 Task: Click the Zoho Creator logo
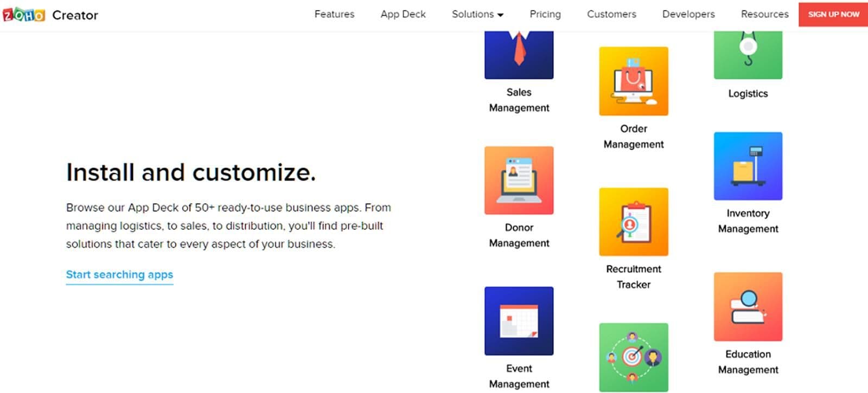click(50, 15)
